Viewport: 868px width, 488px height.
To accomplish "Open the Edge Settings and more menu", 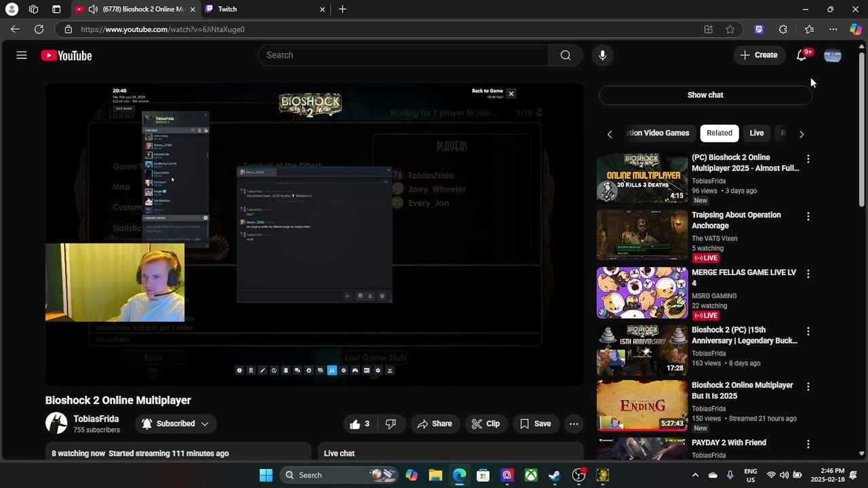I will [x=833, y=29].
